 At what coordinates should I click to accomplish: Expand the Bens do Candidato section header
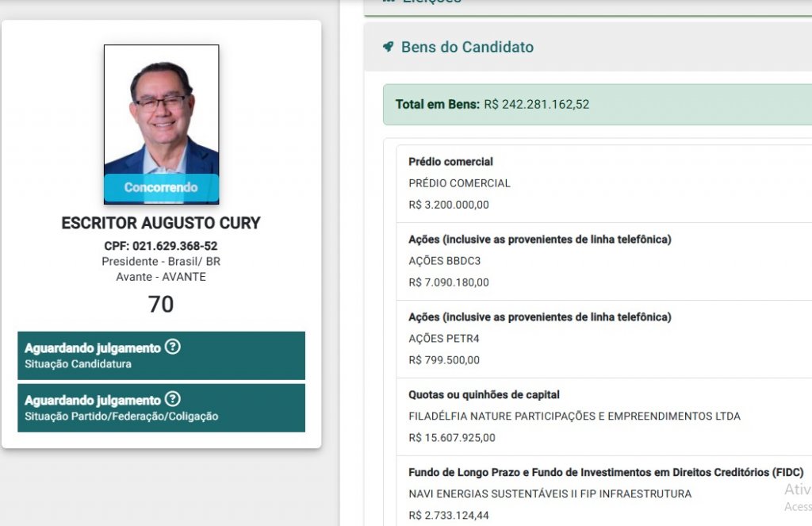point(588,47)
